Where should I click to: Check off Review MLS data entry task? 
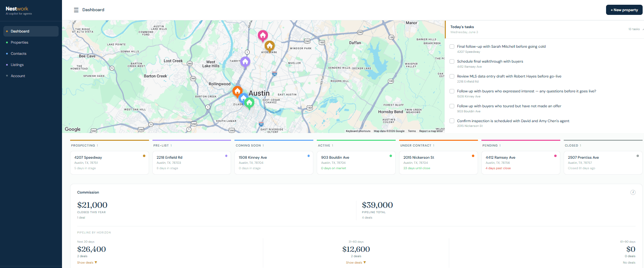point(452,76)
